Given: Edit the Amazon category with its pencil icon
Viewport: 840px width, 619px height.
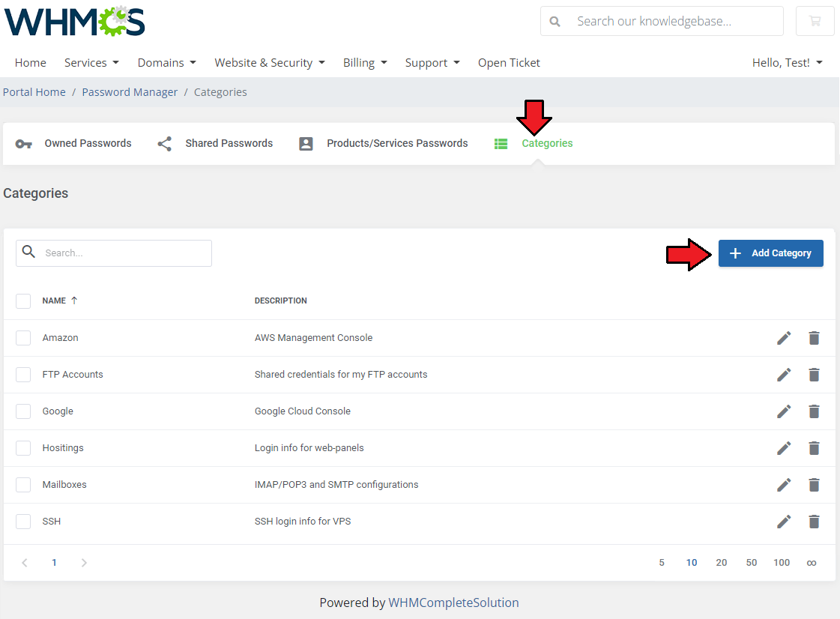Looking at the screenshot, I should point(784,338).
